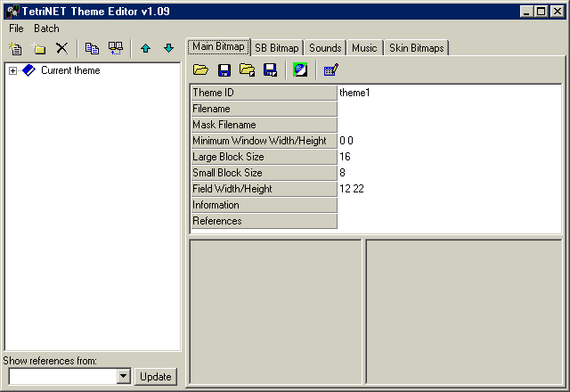Select the Main Bitmap tab

pyautogui.click(x=218, y=46)
